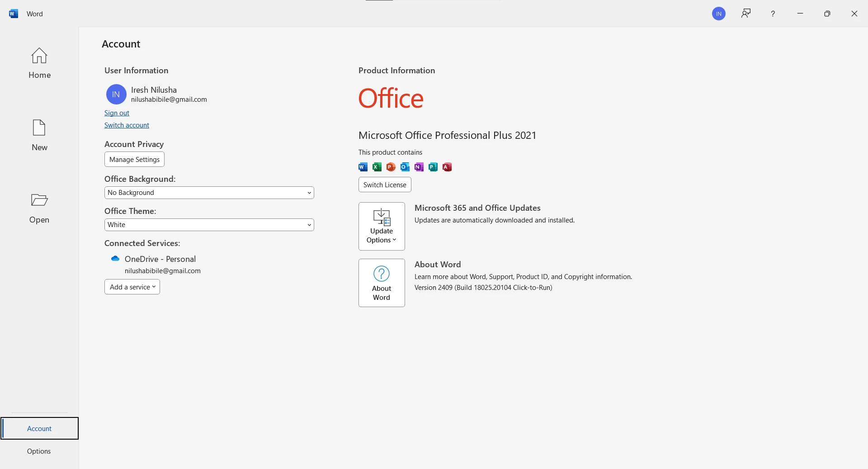Screen dimensions: 868x469
Task: Click the Access app icon under product contains
Action: click(447, 167)
